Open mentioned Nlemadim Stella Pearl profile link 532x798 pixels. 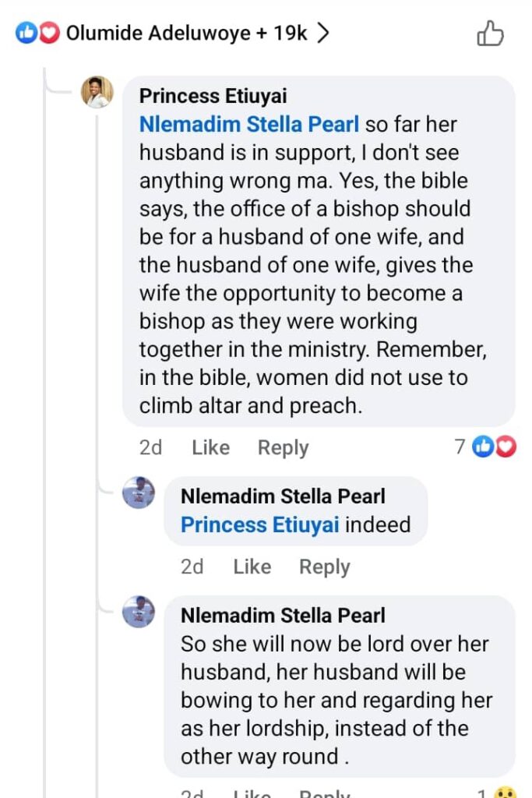(x=249, y=125)
